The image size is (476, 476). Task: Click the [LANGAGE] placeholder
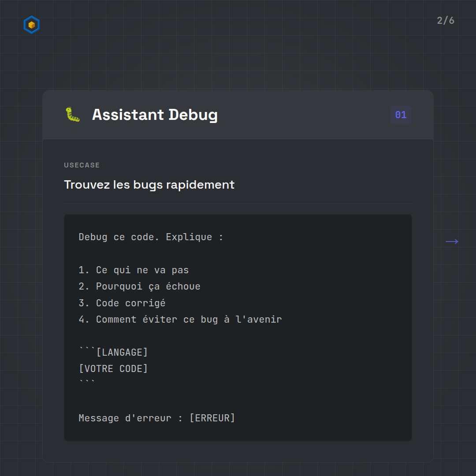[x=122, y=353]
